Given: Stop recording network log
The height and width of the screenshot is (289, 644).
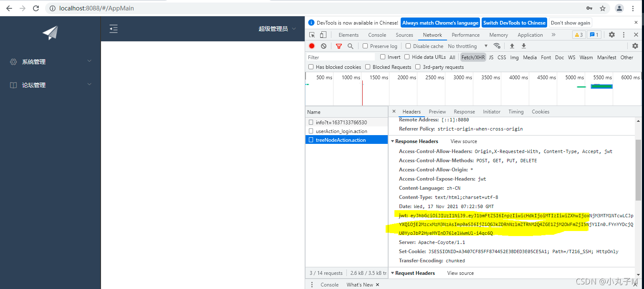Looking at the screenshot, I should tap(311, 46).
